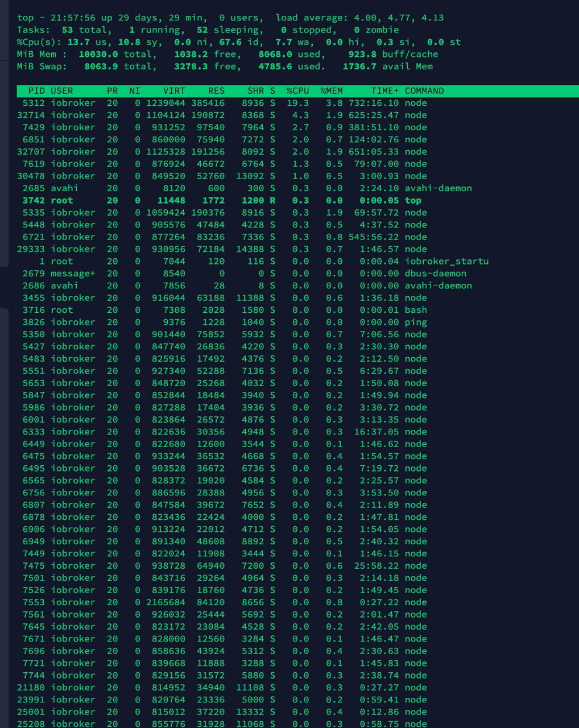The height and width of the screenshot is (728, 579).
Task: Click the uptime text '29 days'
Action: pyautogui.click(x=137, y=18)
